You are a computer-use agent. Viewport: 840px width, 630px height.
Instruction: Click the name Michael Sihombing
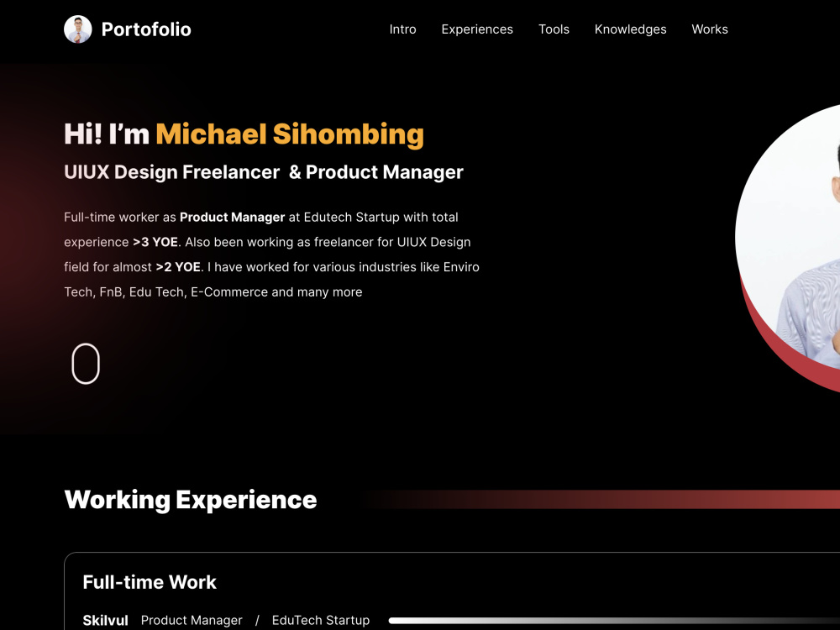click(290, 134)
